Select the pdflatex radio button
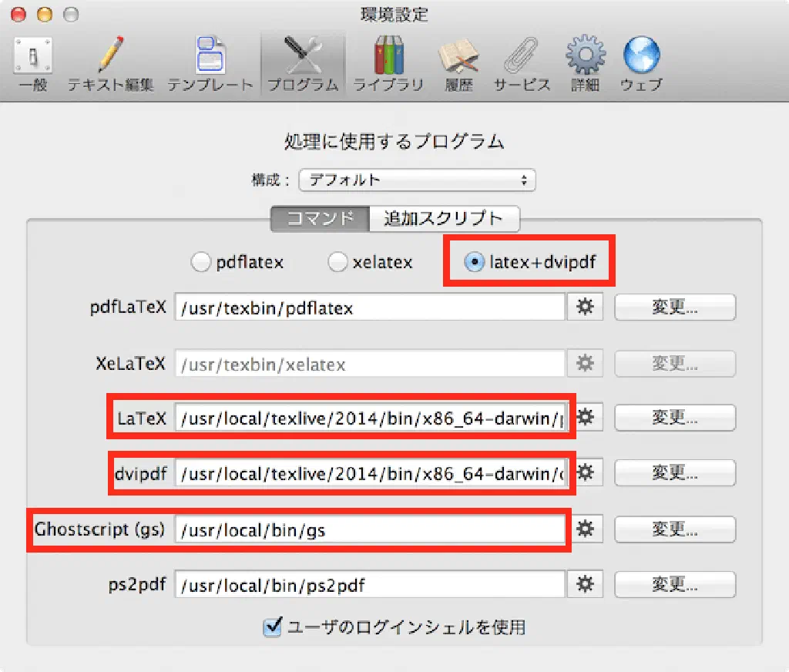789x672 pixels. point(200,263)
